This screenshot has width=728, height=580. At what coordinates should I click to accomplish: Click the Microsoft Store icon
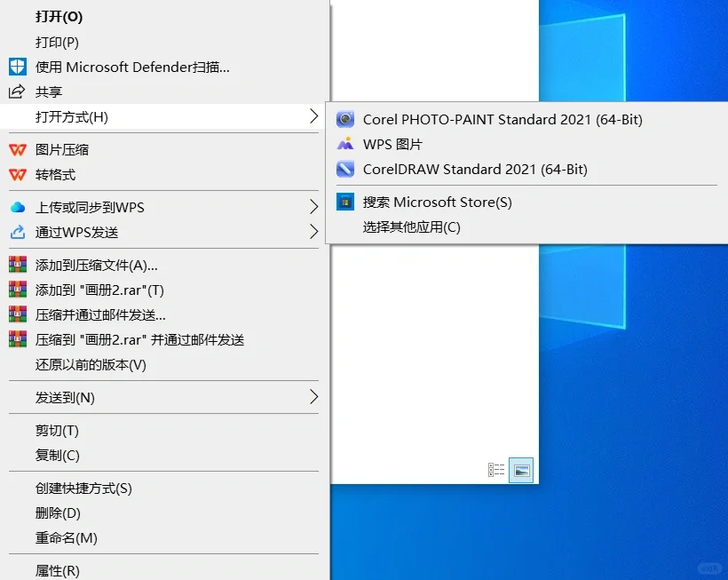345,202
